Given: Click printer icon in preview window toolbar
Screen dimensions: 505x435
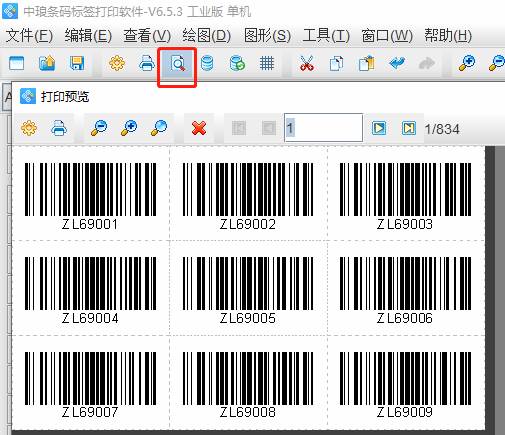Looking at the screenshot, I should click(59, 128).
